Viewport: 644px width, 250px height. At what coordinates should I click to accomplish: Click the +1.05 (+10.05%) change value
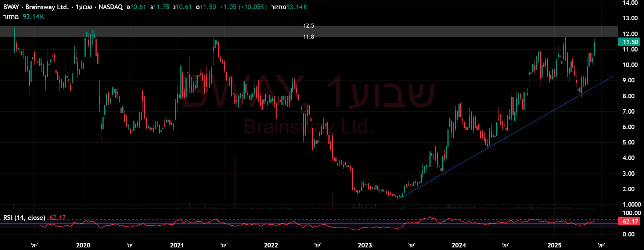click(243, 7)
